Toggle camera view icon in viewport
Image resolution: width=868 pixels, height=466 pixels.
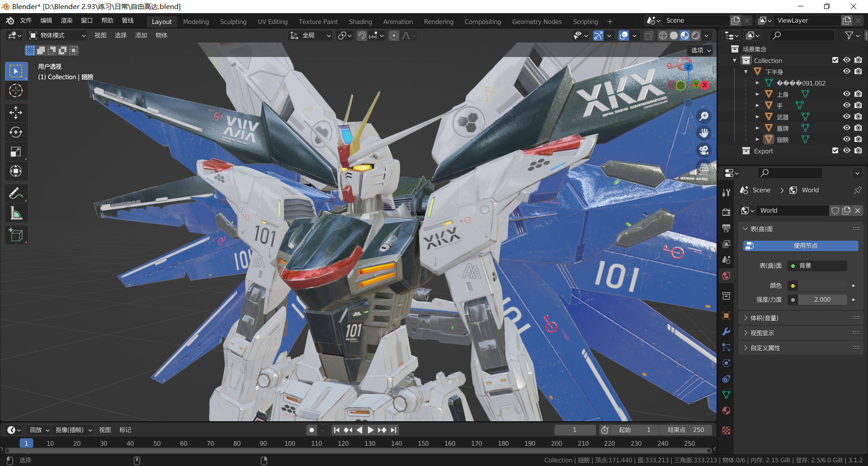pyautogui.click(x=704, y=150)
